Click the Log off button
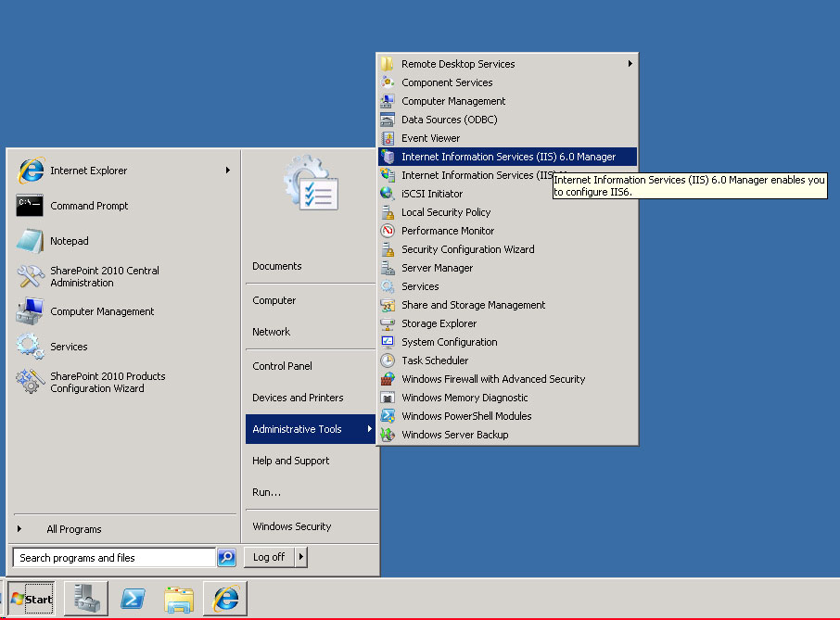Screen dimensions: 840x620 pos(269,557)
